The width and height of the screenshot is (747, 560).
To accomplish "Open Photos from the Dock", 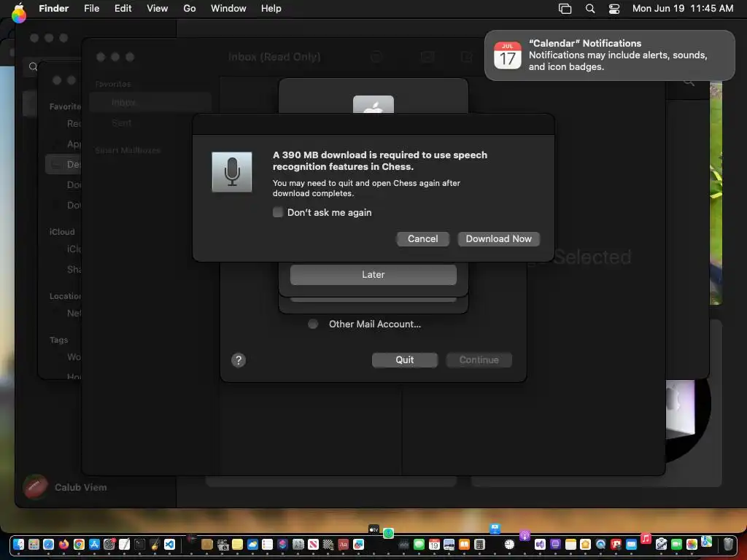I will point(692,544).
